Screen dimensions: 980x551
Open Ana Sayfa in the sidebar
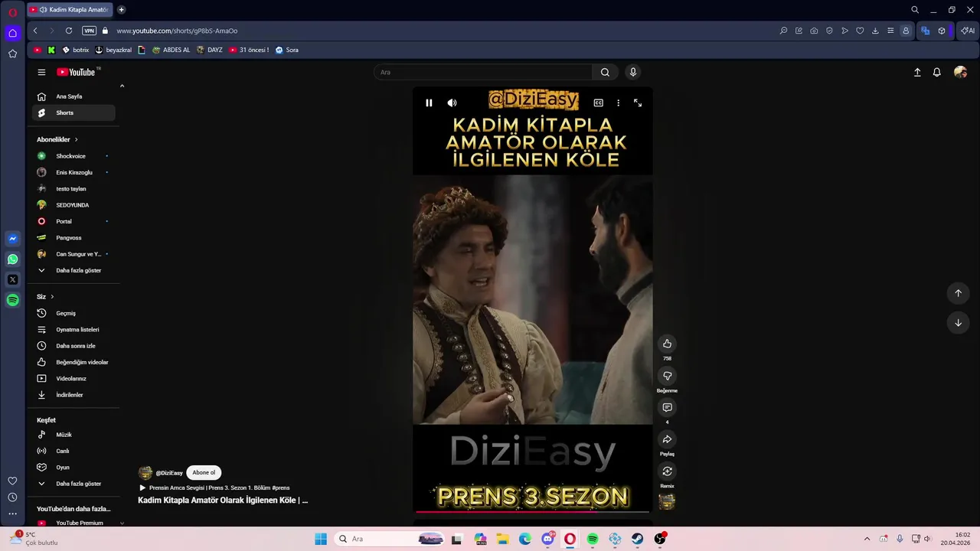point(73,96)
